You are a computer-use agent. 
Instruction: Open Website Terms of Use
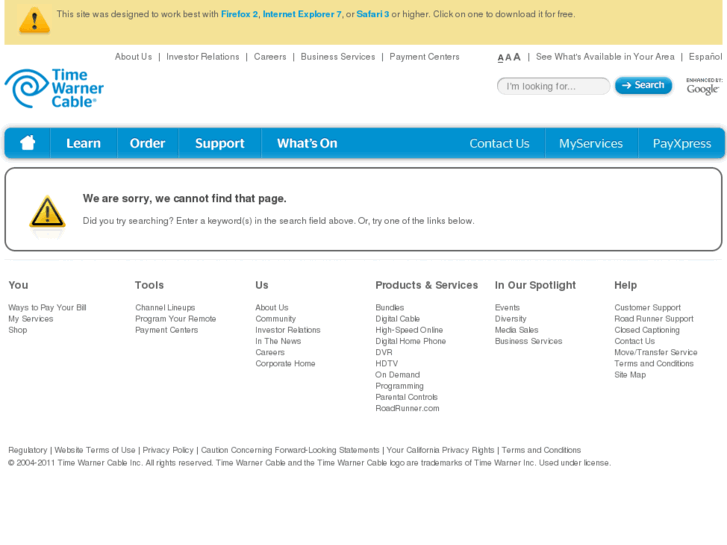pos(95,450)
